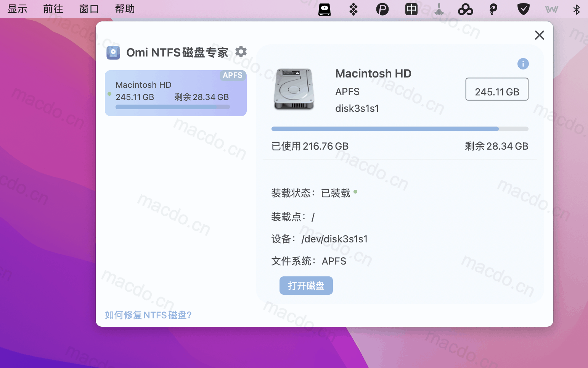The image size is (588, 368).
Task: Click the sidebar disk usage bar
Action: point(173,107)
